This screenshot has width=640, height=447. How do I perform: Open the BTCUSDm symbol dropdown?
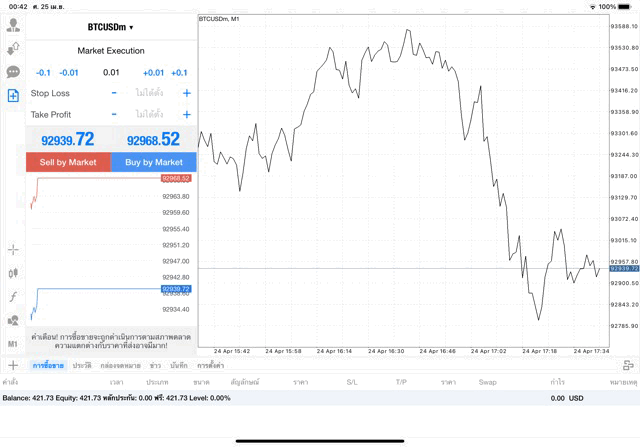click(x=110, y=27)
